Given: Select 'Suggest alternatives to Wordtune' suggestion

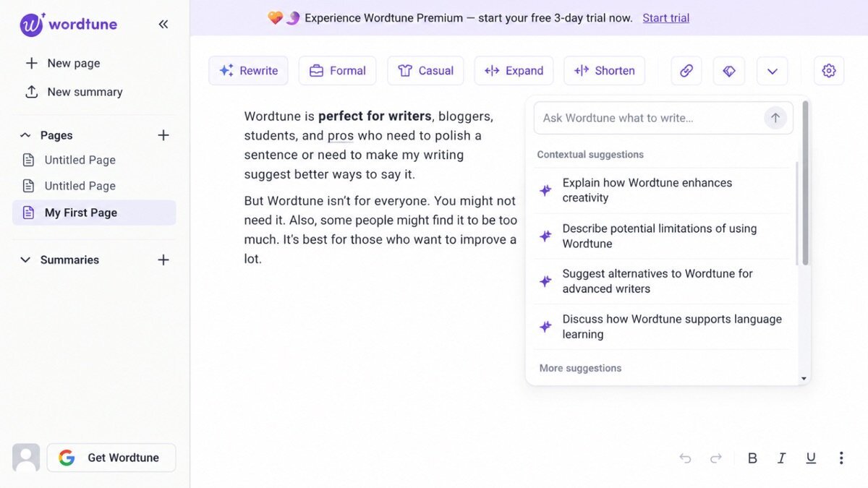Looking at the screenshot, I should [x=662, y=281].
